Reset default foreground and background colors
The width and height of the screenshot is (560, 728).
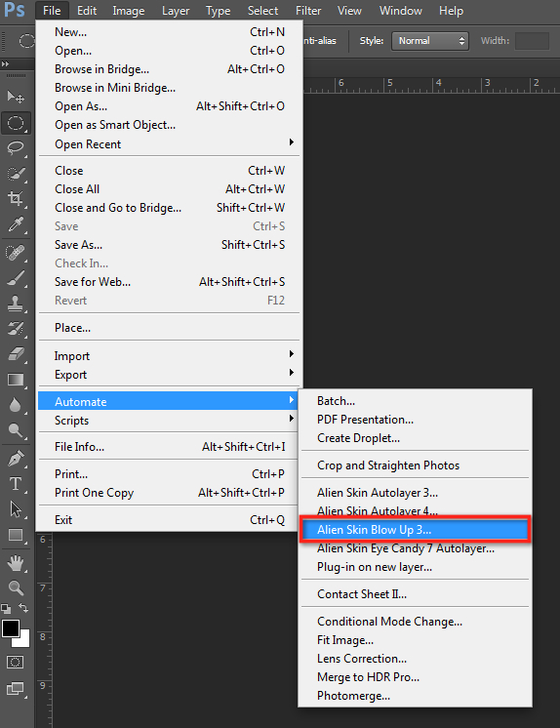click(x=6, y=608)
